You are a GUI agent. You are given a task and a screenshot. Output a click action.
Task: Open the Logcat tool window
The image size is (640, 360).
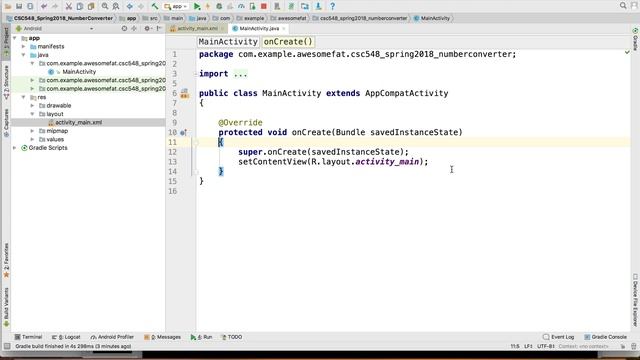pyautogui.click(x=66, y=337)
